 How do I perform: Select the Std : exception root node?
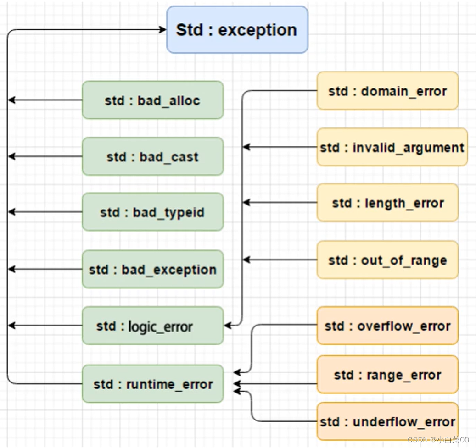[x=236, y=30]
